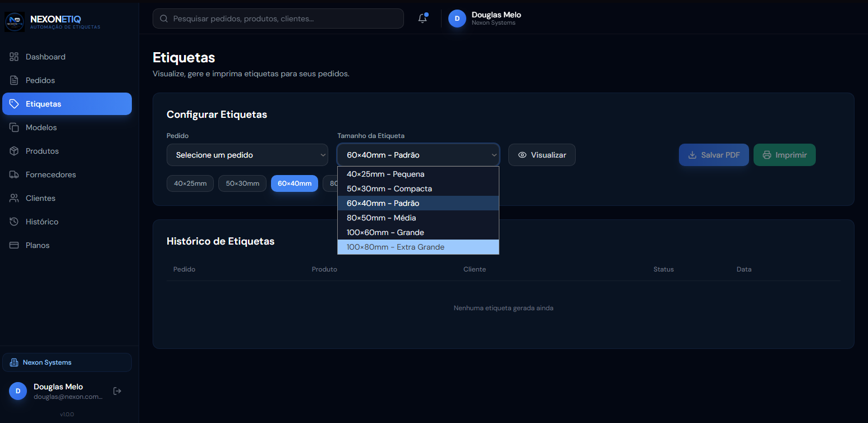Click Produto column header

(x=324, y=269)
